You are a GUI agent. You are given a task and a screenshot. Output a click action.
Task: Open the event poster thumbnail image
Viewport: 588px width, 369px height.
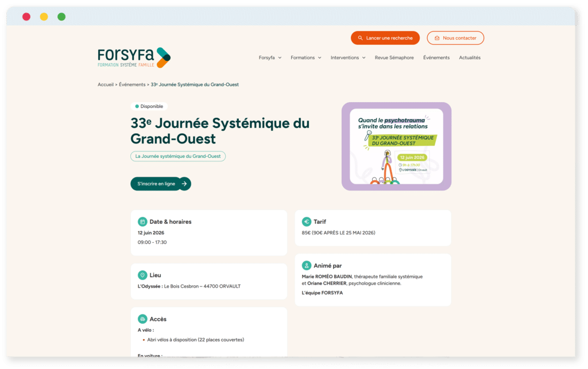(x=396, y=146)
